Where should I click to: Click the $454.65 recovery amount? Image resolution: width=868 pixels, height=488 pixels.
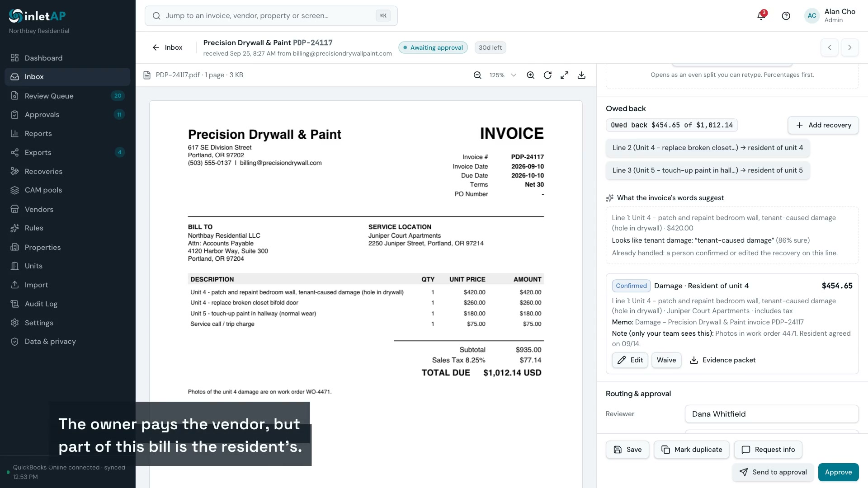pyautogui.click(x=837, y=286)
